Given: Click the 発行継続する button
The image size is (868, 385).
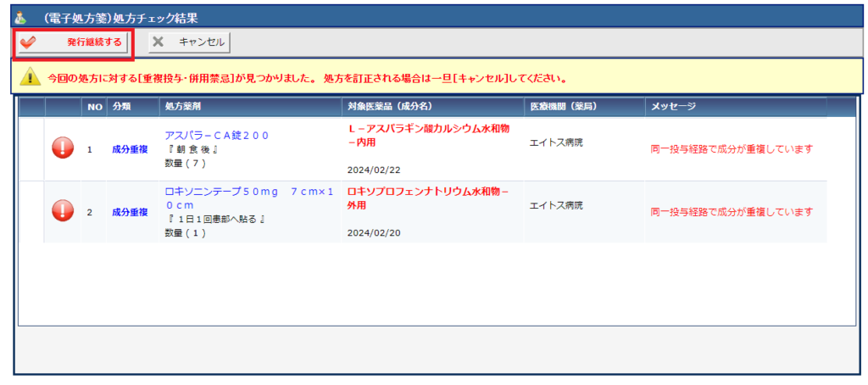Looking at the screenshot, I should point(74,42).
